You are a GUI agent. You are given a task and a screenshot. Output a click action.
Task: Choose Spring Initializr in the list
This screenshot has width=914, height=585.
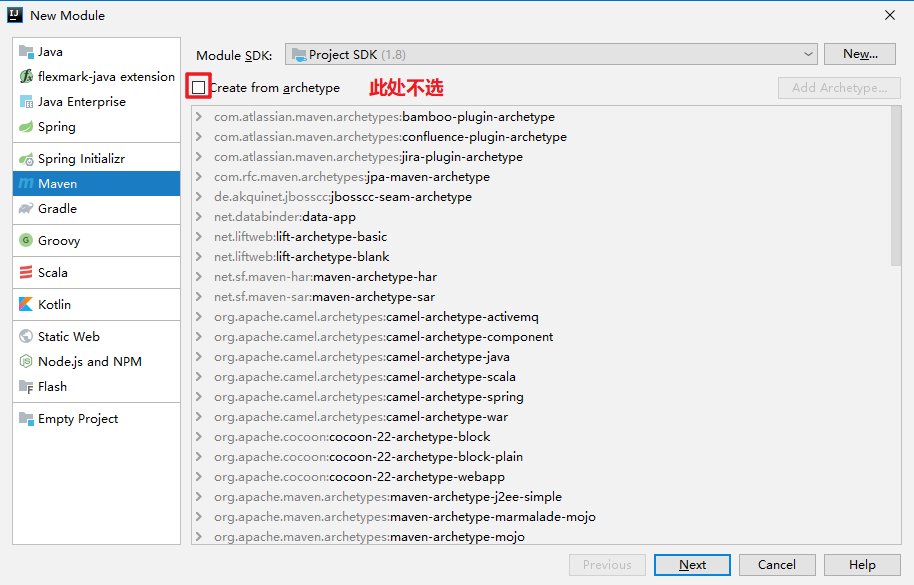[96, 158]
